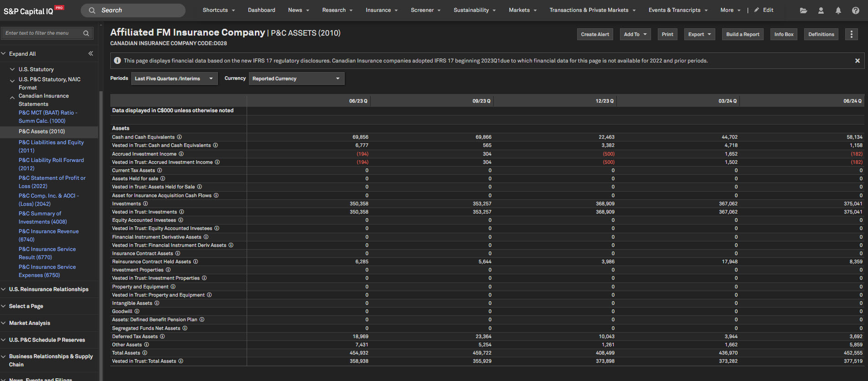868x381 pixels.
Task: Click info icon beside Segregated Funds Net Assets
Action: [x=185, y=328]
